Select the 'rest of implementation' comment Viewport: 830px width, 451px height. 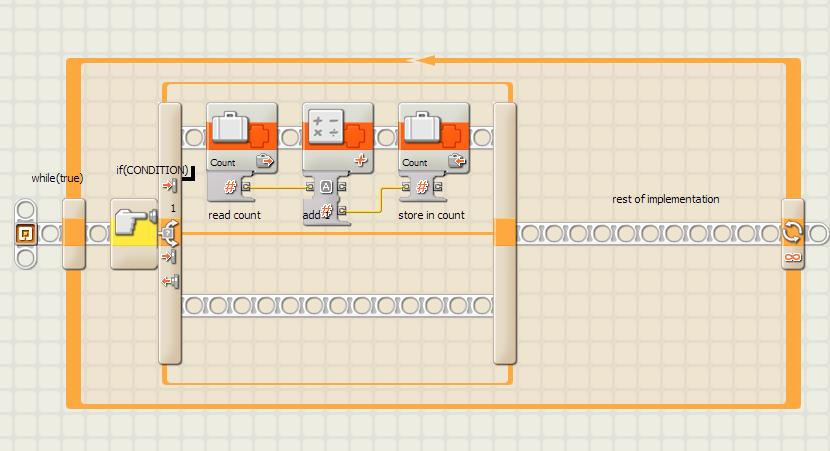click(x=665, y=199)
